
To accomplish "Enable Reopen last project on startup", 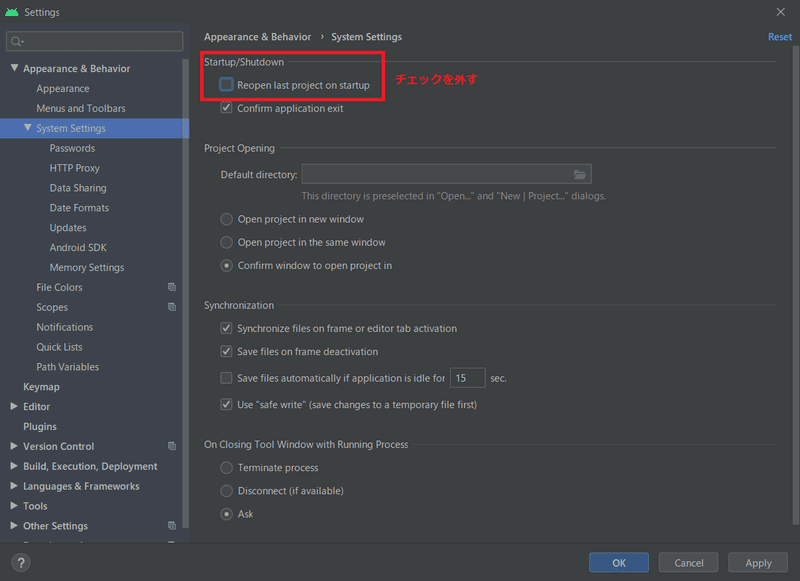I will tap(227, 85).
